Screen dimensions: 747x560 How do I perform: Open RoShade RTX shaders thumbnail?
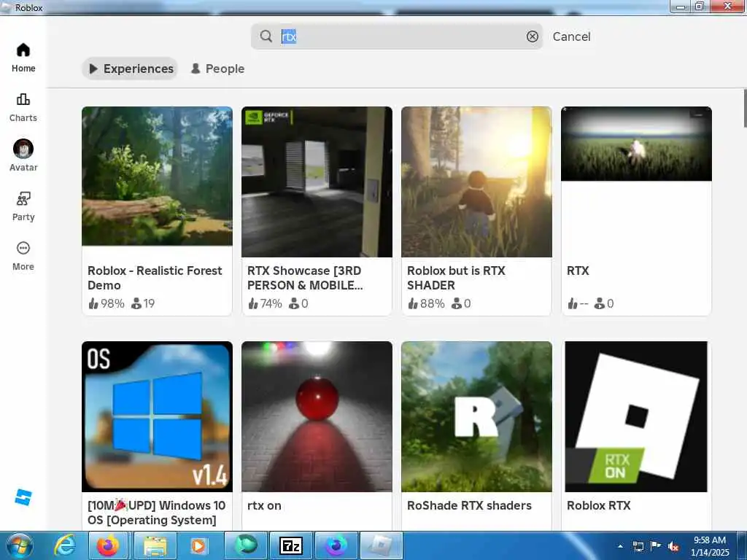476,416
